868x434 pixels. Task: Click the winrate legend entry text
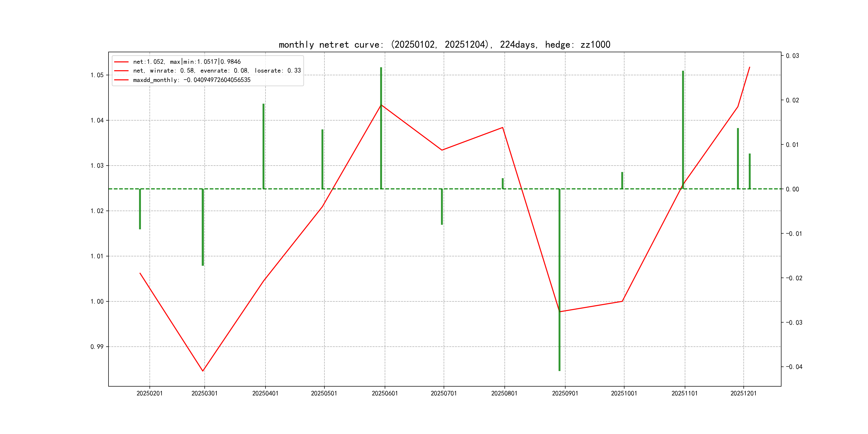[217, 71]
